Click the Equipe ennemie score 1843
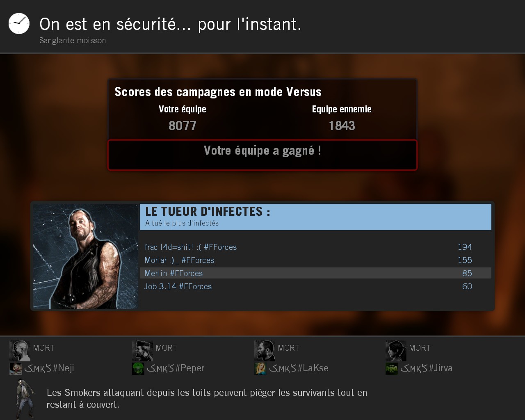The height and width of the screenshot is (420, 525). click(x=342, y=126)
